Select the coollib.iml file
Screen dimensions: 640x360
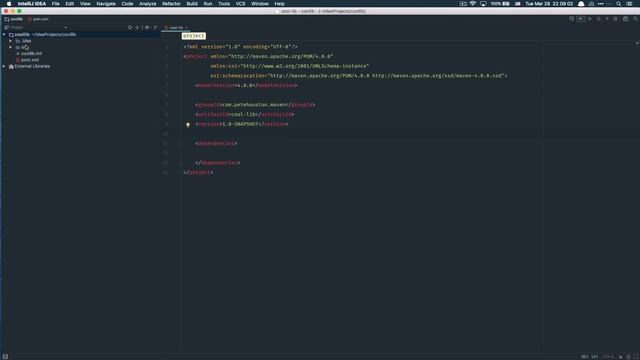pyautogui.click(x=29, y=53)
